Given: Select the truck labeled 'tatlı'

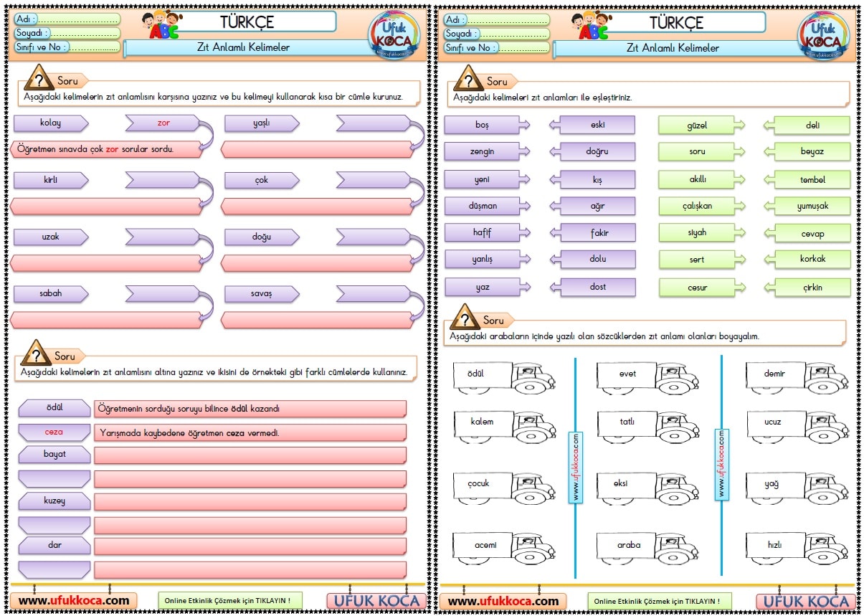Looking at the screenshot, I should [x=647, y=426].
